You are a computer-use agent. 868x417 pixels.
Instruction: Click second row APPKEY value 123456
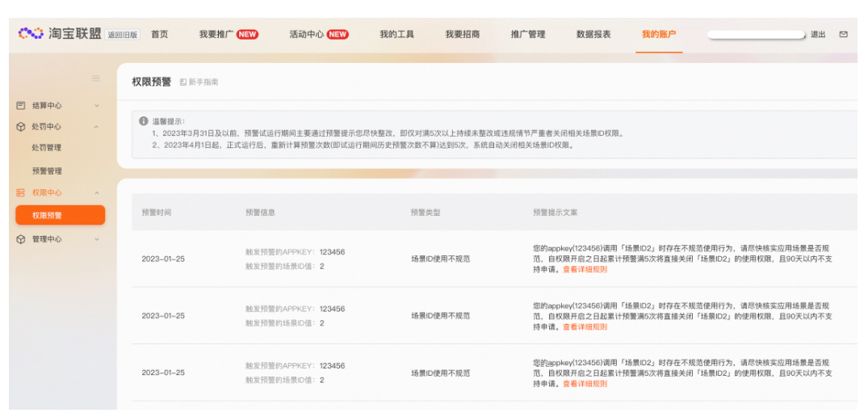click(332, 309)
